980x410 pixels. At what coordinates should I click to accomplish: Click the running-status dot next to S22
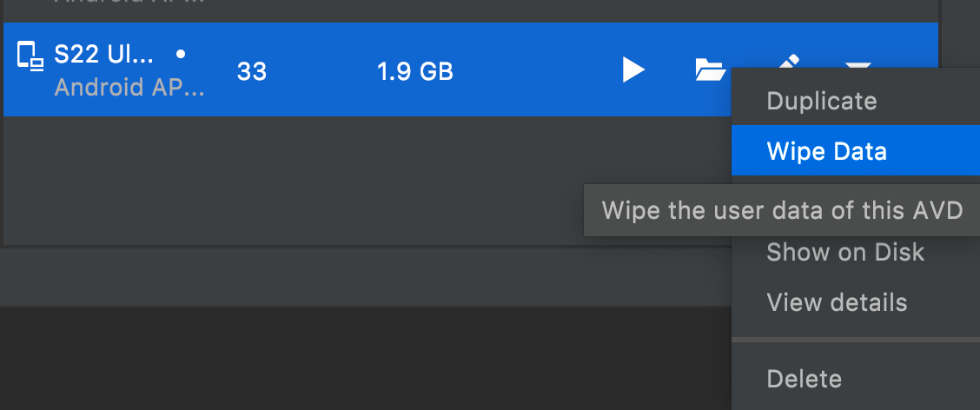[x=181, y=55]
